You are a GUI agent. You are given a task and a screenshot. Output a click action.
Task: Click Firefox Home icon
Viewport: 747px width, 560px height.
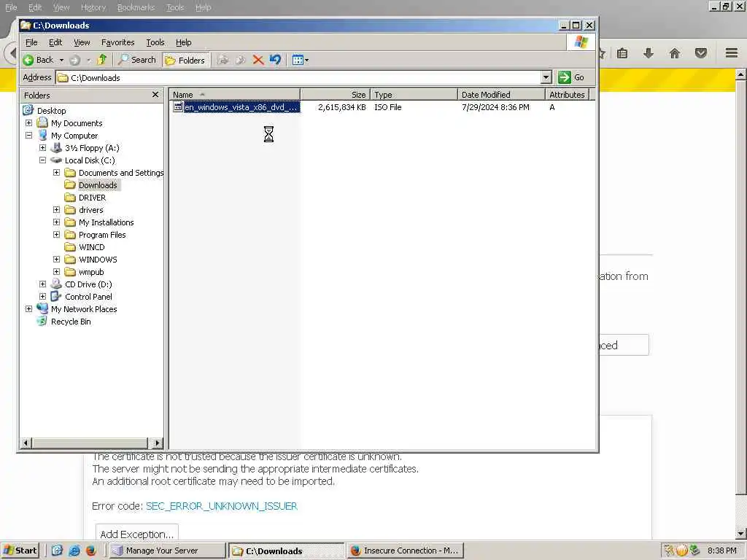(x=675, y=52)
